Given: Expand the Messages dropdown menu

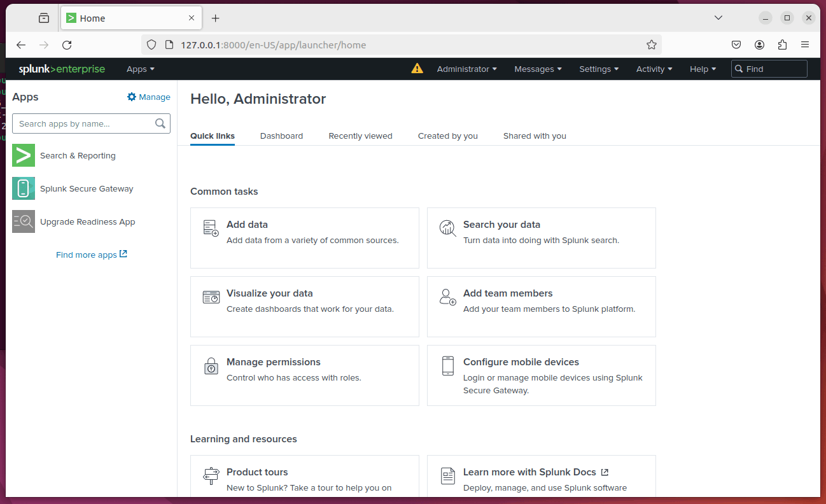Looking at the screenshot, I should pos(538,69).
